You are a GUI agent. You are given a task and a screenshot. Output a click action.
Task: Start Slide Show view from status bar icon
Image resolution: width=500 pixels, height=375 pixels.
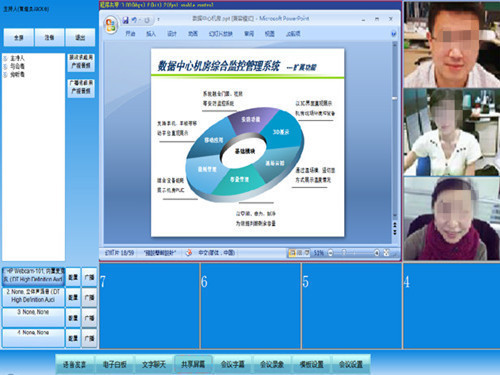307,253
